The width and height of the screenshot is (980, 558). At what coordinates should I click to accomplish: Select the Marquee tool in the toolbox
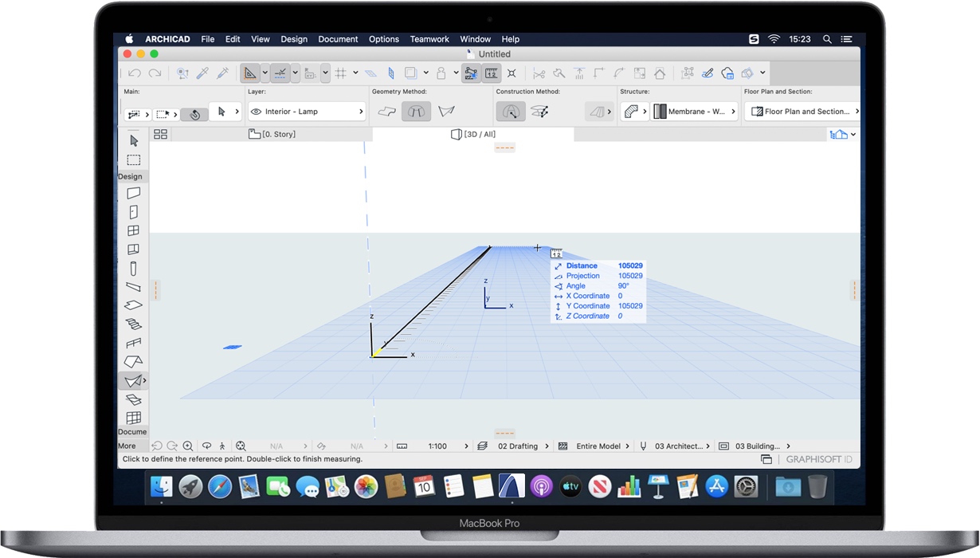[x=133, y=159]
